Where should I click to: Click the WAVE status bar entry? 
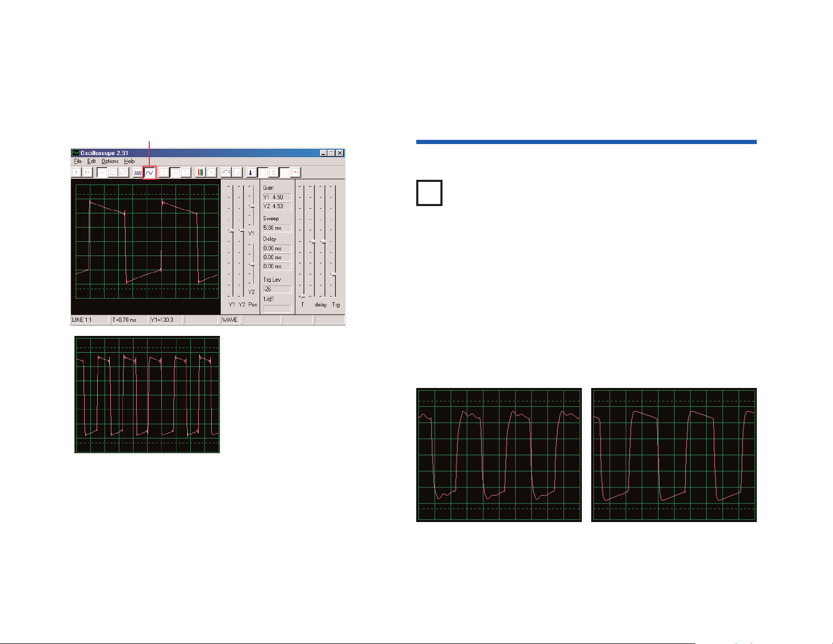coord(232,320)
